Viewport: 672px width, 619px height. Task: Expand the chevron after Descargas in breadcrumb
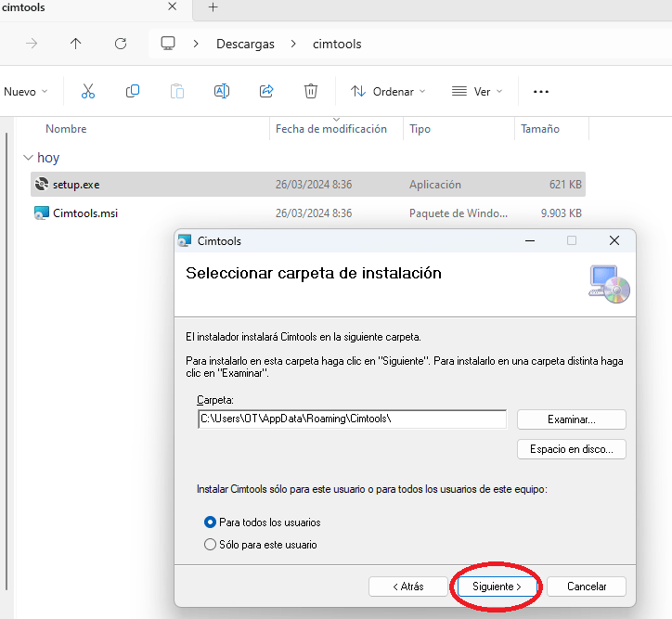[293, 44]
